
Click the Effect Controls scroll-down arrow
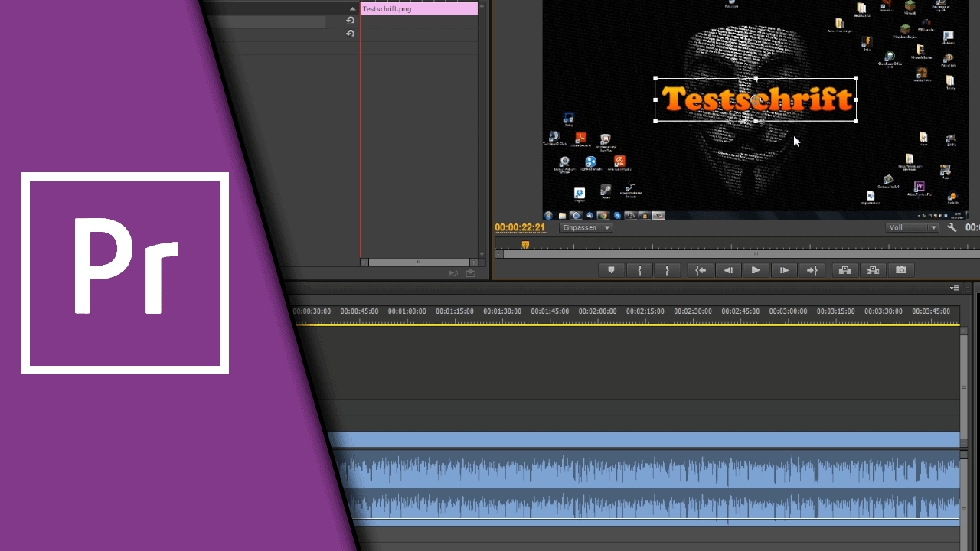(482, 254)
